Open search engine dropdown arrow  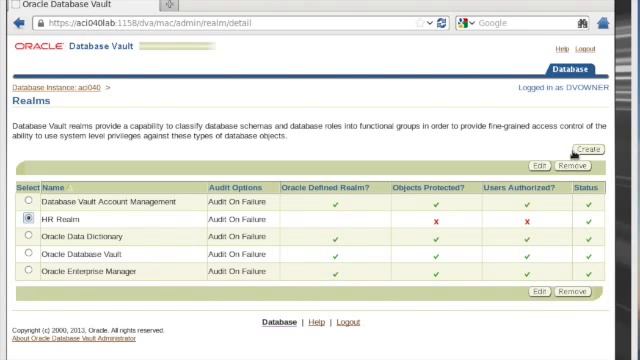(472, 23)
